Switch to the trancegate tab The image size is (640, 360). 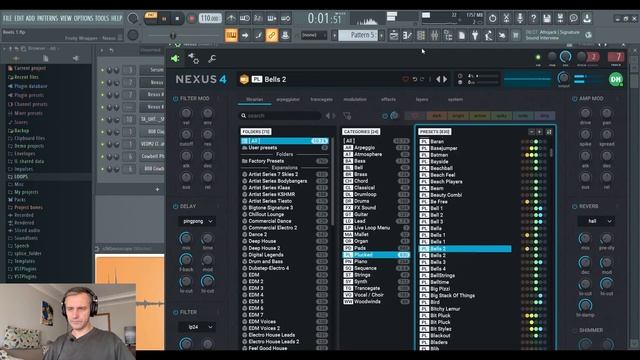coord(321,100)
